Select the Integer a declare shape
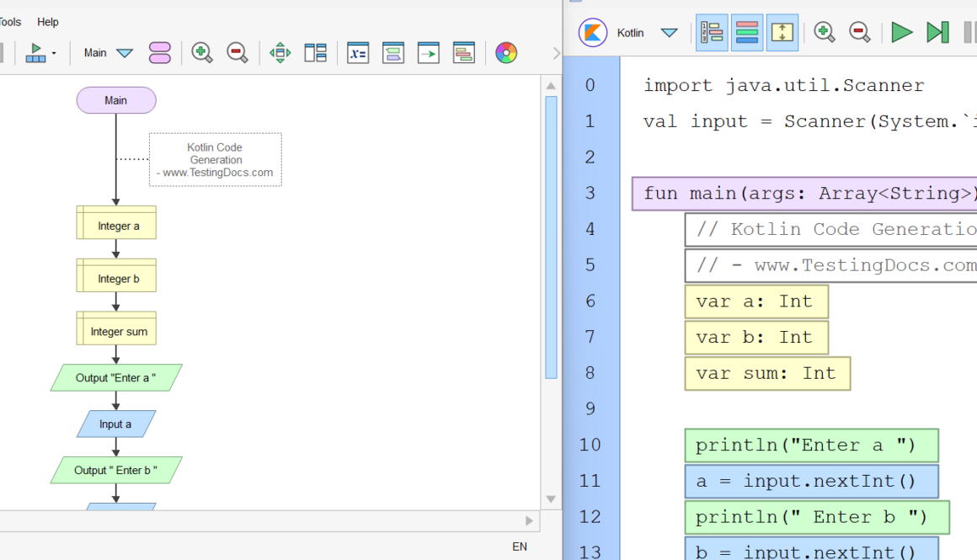977x560 pixels. click(116, 223)
